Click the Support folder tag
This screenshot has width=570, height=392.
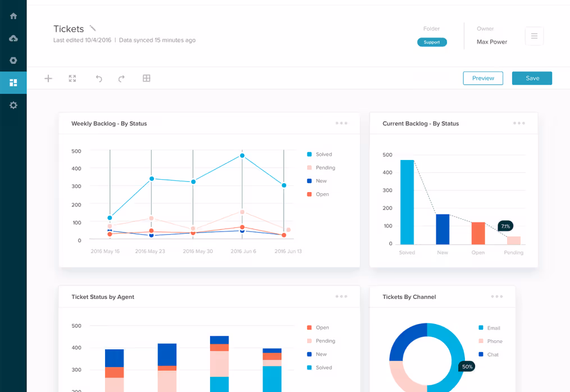[432, 42]
